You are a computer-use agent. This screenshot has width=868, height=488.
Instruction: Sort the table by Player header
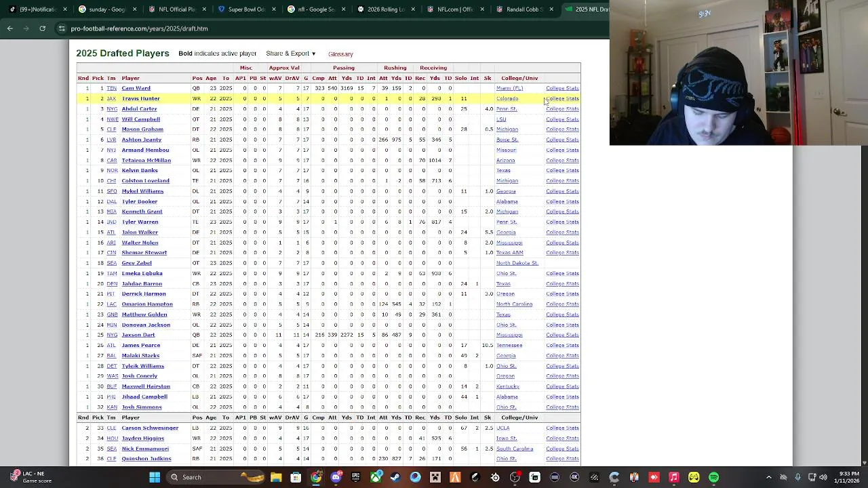130,78
